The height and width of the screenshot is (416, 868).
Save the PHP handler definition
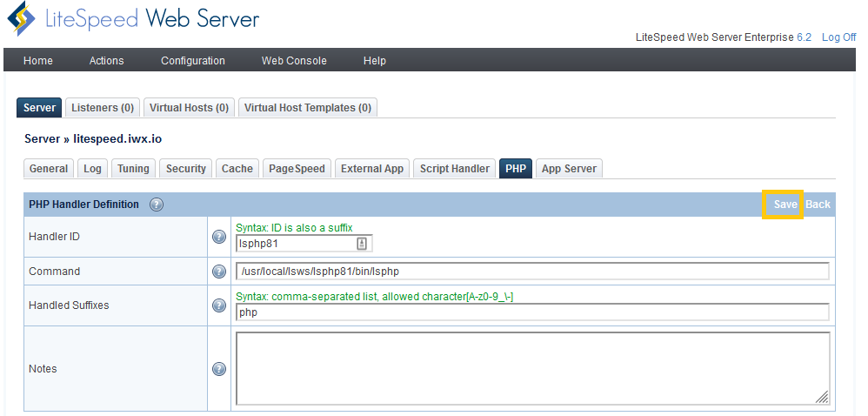coord(785,205)
